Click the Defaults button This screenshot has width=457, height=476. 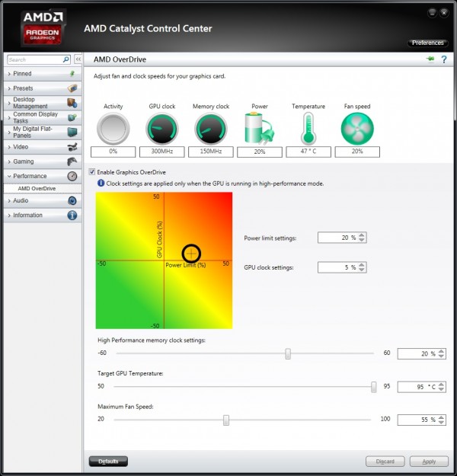click(x=108, y=462)
